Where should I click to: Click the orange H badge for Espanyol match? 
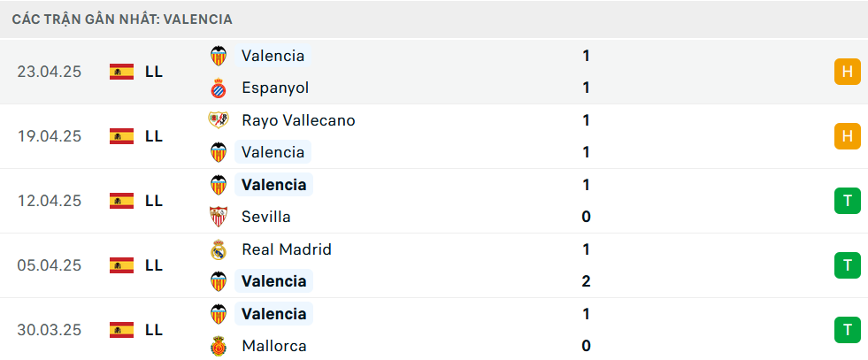point(848,72)
